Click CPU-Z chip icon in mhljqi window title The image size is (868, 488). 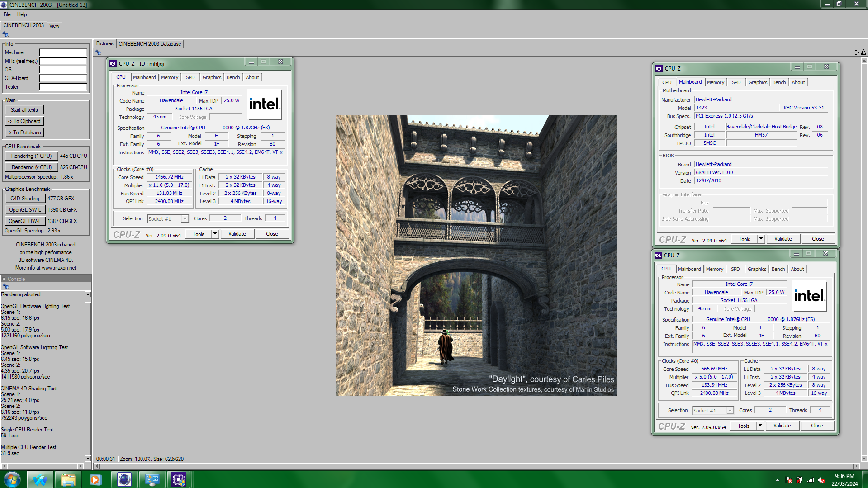[113, 64]
